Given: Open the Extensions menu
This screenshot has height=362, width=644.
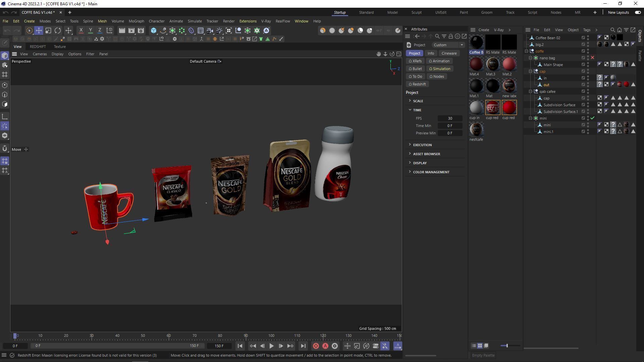Looking at the screenshot, I should click(x=248, y=21).
